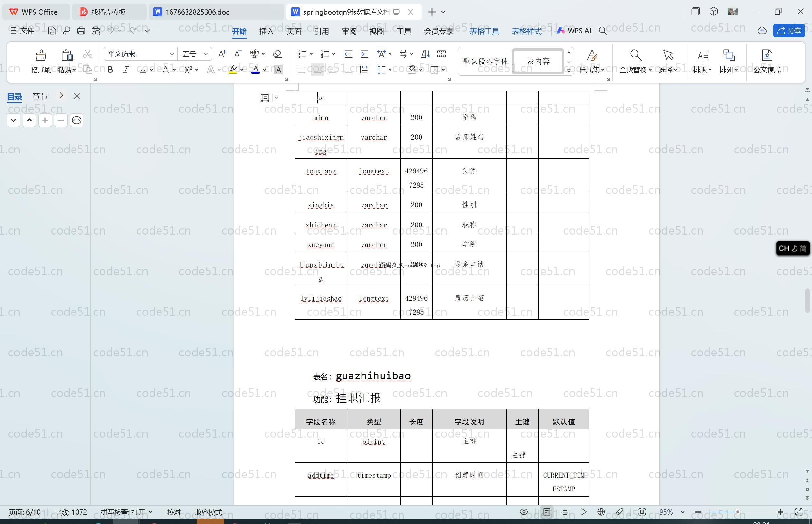Click the table move handle icon
Screen dimensions: 812x524
(x=265, y=98)
